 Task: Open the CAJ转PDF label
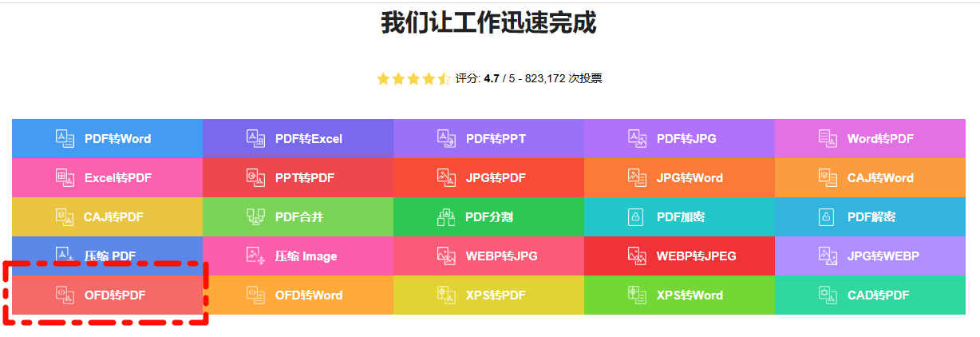(x=113, y=216)
